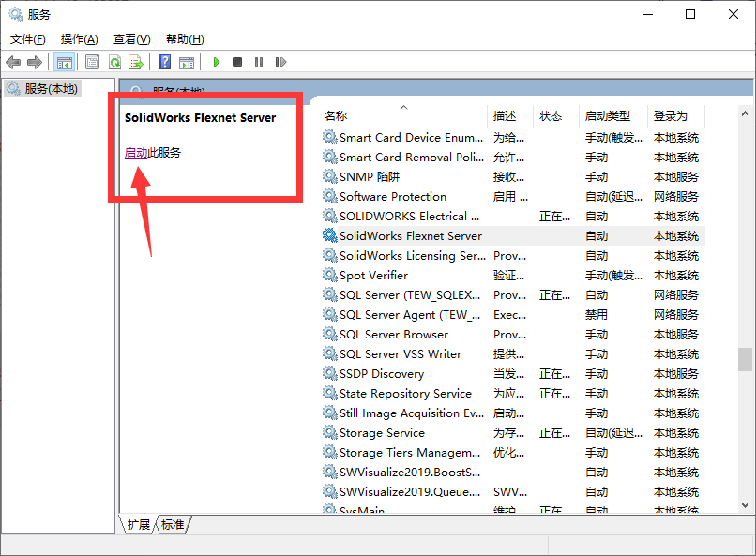Switch to the 扩展 tab
The width and height of the screenshot is (756, 556).
(139, 524)
